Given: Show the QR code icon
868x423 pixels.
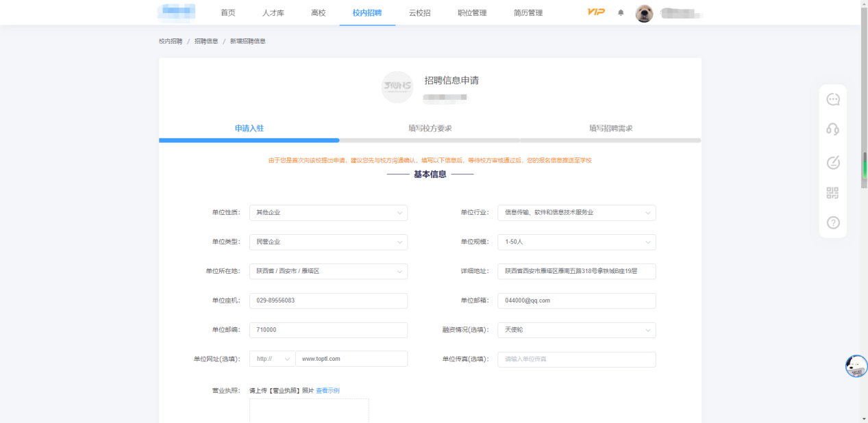Looking at the screenshot, I should (832, 193).
